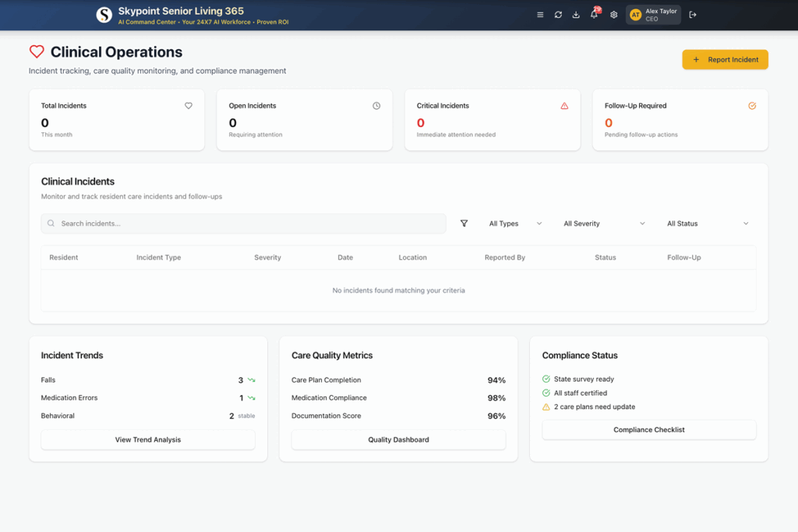
Task: Click View Trend Analysis button
Action: [x=148, y=439]
